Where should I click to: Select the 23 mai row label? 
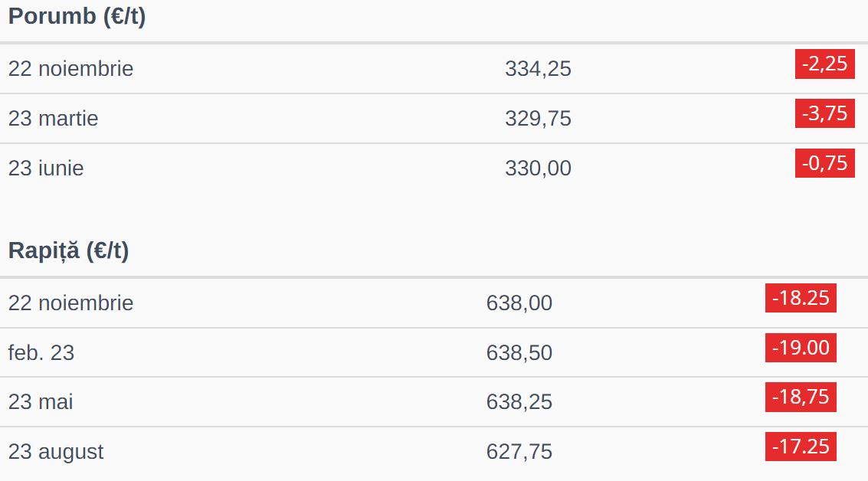click(41, 402)
